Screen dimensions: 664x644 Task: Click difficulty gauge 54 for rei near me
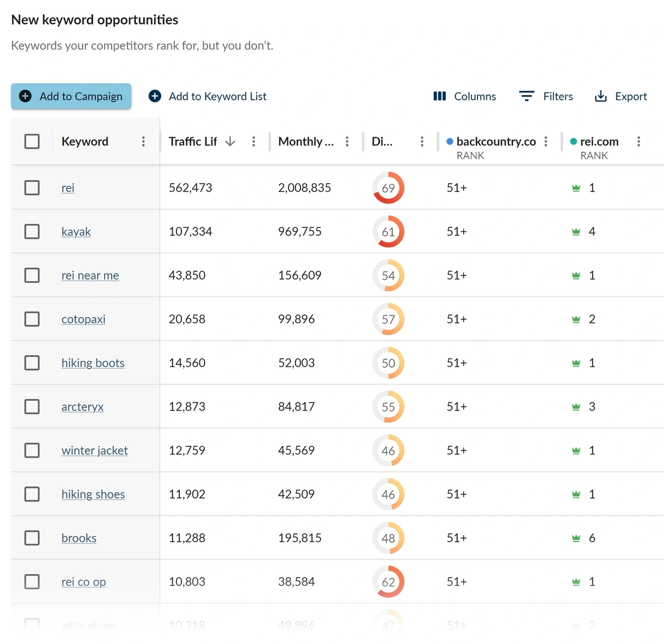click(x=388, y=275)
